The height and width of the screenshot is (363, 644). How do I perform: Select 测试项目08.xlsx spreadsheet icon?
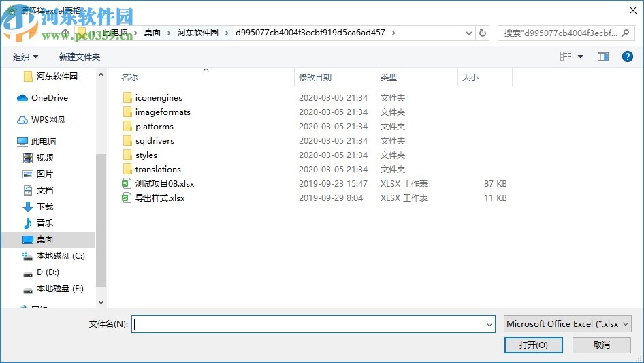(x=126, y=184)
